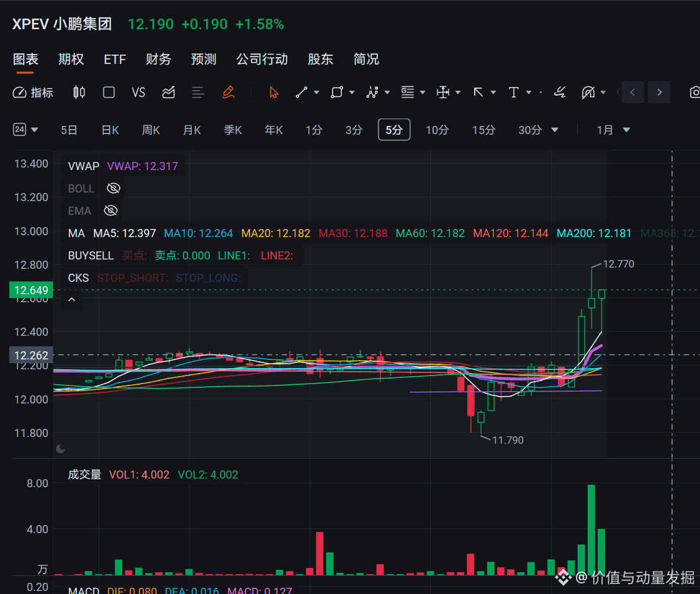Show the hidden EMA indicator
The image size is (700, 594).
pos(110,210)
